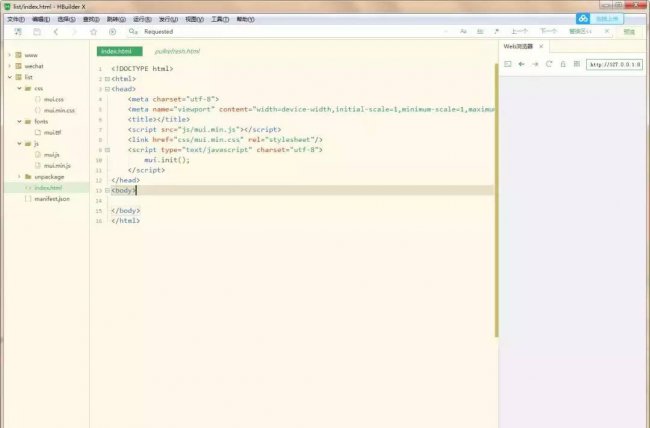
Task: Click the previous match button 上一个
Action: tap(519, 32)
